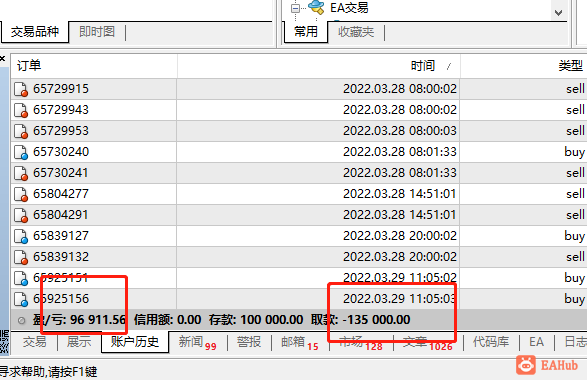The height and width of the screenshot is (380, 587).
Task: Click the order icon beside 65839132
Action: click(x=21, y=257)
